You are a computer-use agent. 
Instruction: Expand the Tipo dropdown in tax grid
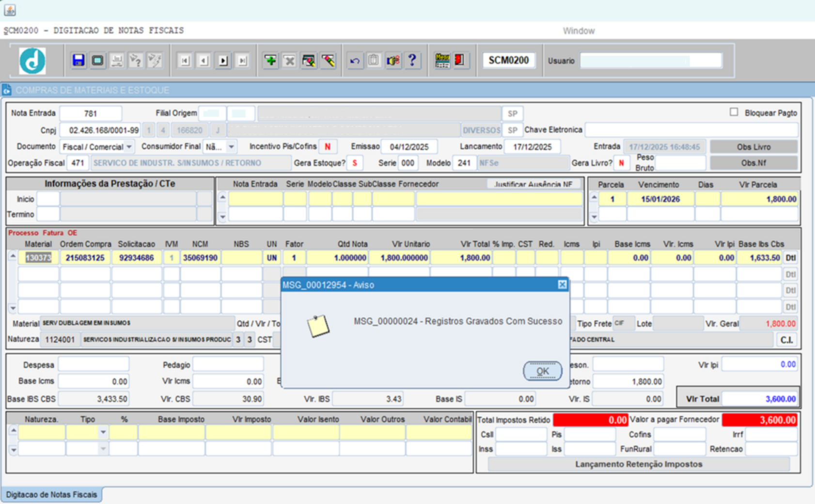coord(103,432)
